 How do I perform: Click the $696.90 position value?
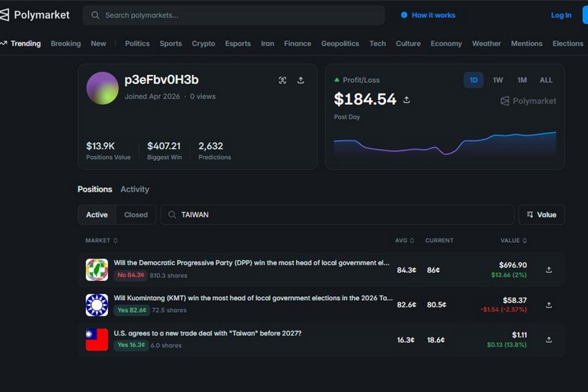(x=513, y=265)
